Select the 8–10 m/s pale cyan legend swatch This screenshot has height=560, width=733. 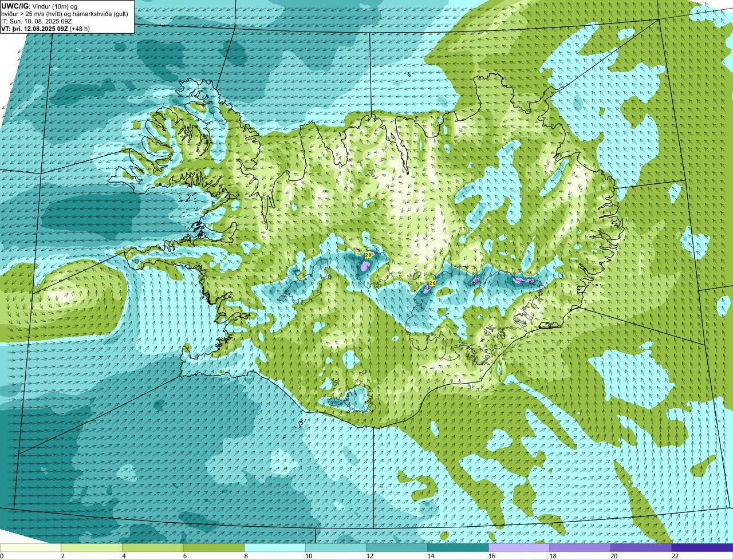coord(275,548)
